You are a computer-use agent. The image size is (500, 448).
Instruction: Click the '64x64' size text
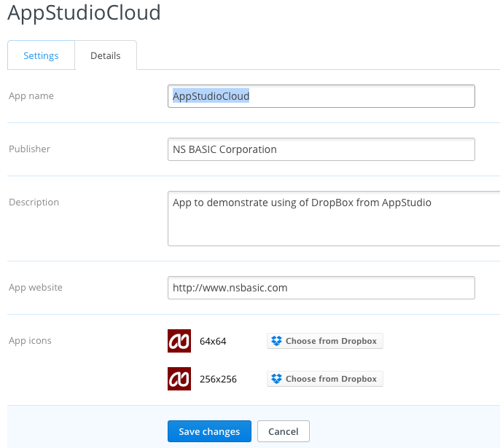coord(213,341)
